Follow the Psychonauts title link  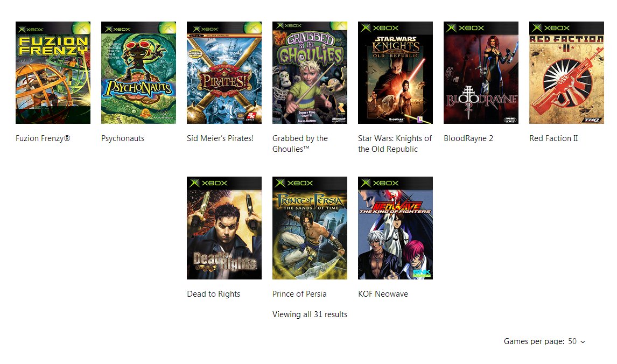[123, 138]
